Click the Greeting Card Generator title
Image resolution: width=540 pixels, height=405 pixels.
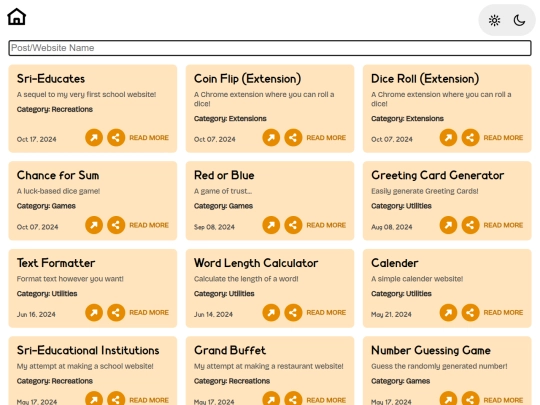[x=437, y=175]
